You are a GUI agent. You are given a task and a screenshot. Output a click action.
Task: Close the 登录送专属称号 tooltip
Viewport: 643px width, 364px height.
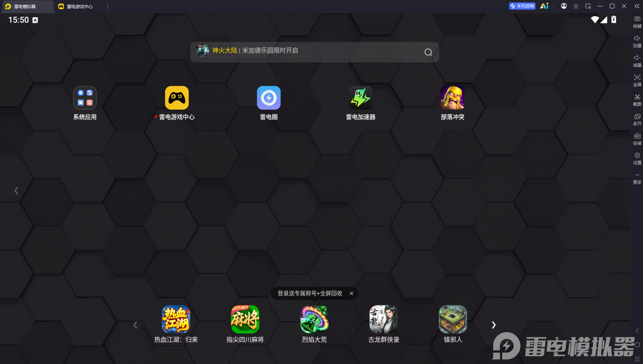[x=351, y=293]
